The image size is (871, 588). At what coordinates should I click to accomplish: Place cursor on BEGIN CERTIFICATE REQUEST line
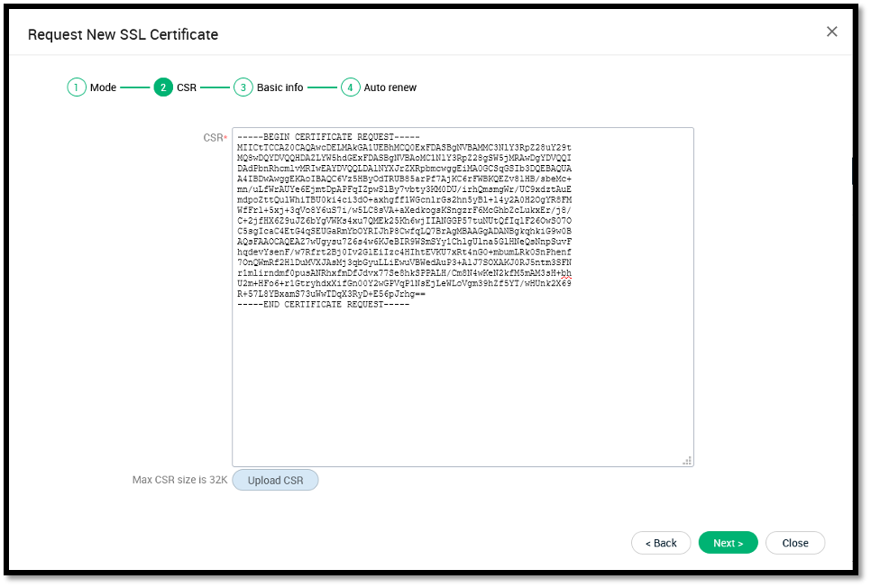(323, 137)
